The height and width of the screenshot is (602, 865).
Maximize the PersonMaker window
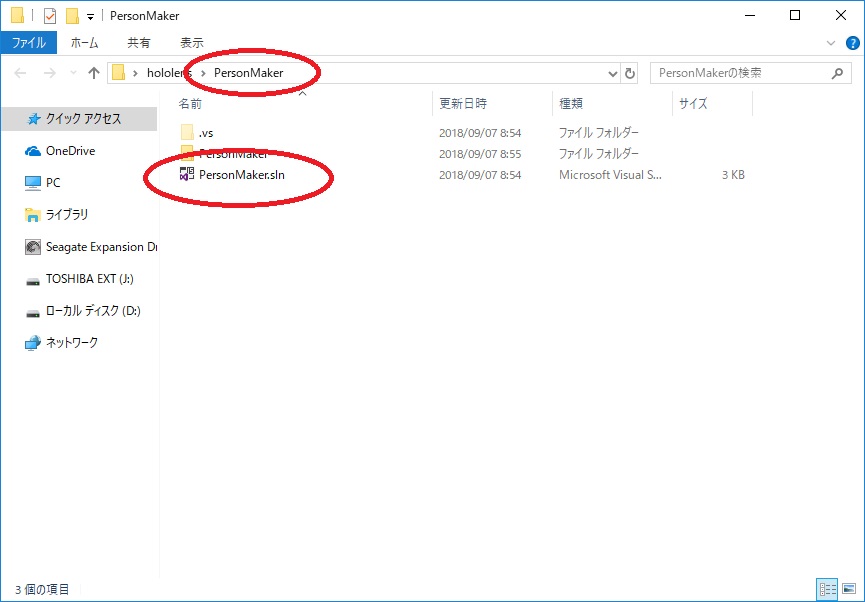[795, 15]
